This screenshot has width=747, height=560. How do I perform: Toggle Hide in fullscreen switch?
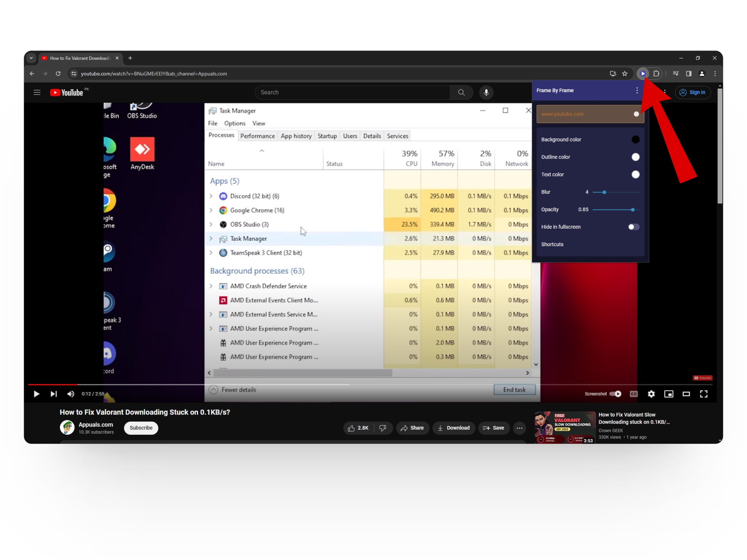[x=633, y=227]
